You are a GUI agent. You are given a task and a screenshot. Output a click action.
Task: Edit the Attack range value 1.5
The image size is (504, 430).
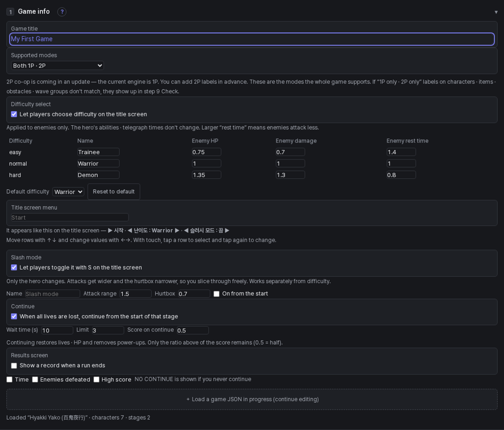pos(135,294)
